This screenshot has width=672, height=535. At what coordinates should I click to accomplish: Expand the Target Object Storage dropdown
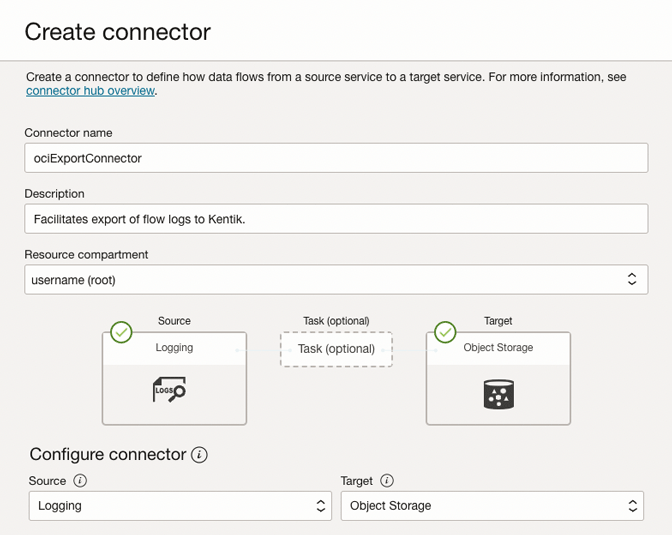click(x=492, y=506)
